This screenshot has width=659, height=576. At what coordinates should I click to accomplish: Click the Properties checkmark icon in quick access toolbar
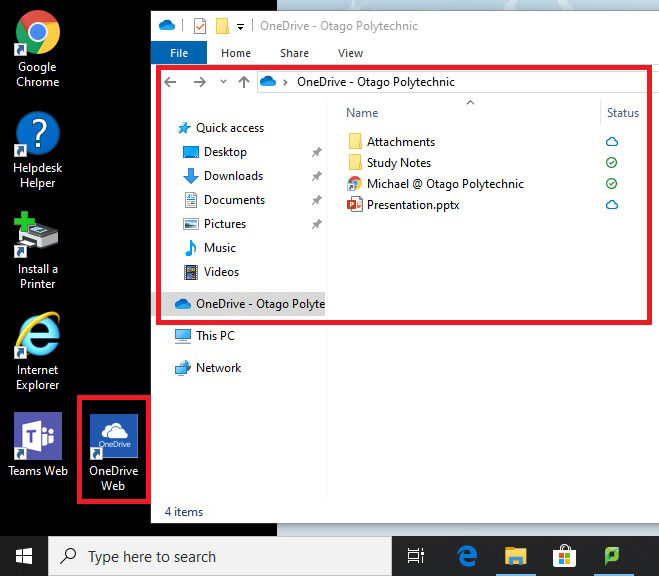pyautogui.click(x=200, y=26)
